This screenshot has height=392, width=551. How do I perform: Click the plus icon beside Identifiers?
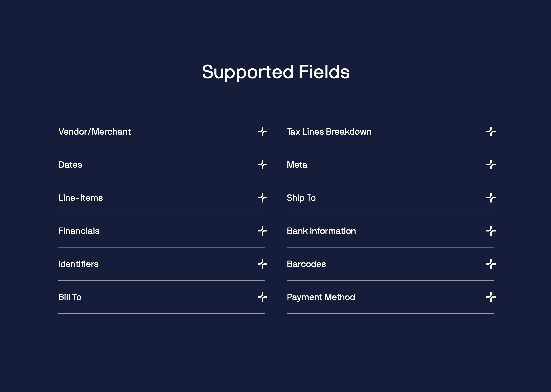point(262,264)
